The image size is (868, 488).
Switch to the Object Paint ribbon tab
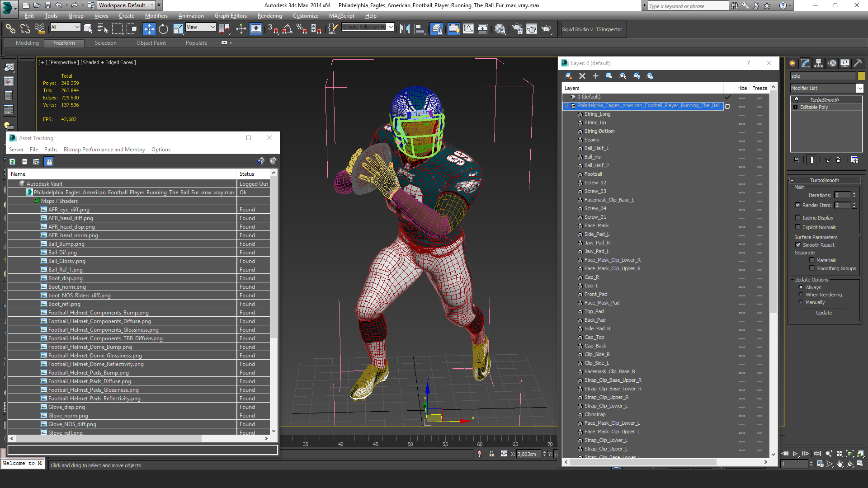click(151, 43)
